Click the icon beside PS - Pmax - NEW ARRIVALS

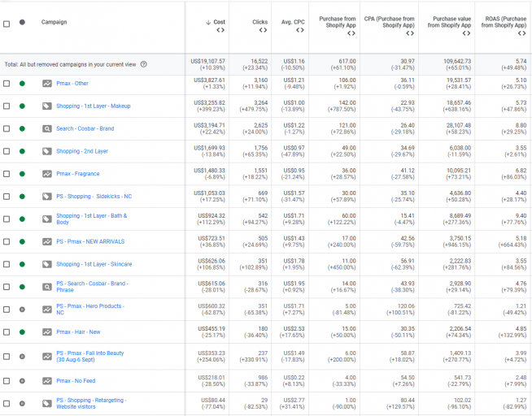click(x=47, y=241)
